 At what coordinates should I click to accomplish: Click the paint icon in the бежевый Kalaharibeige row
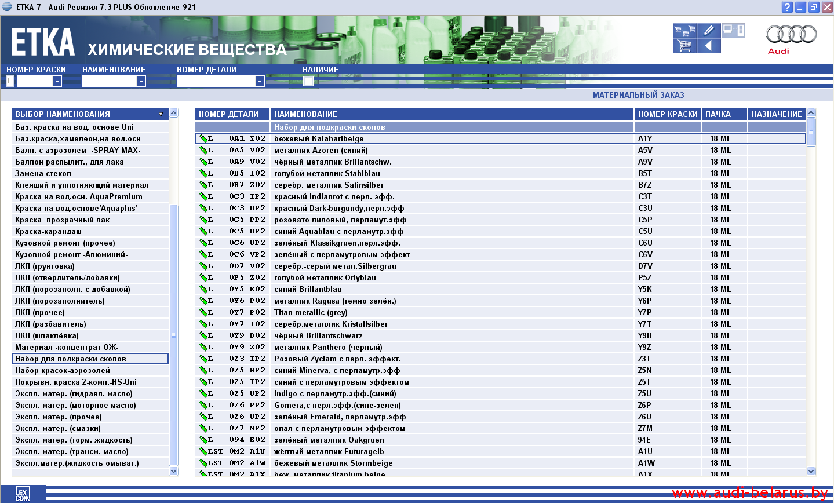[x=203, y=138]
